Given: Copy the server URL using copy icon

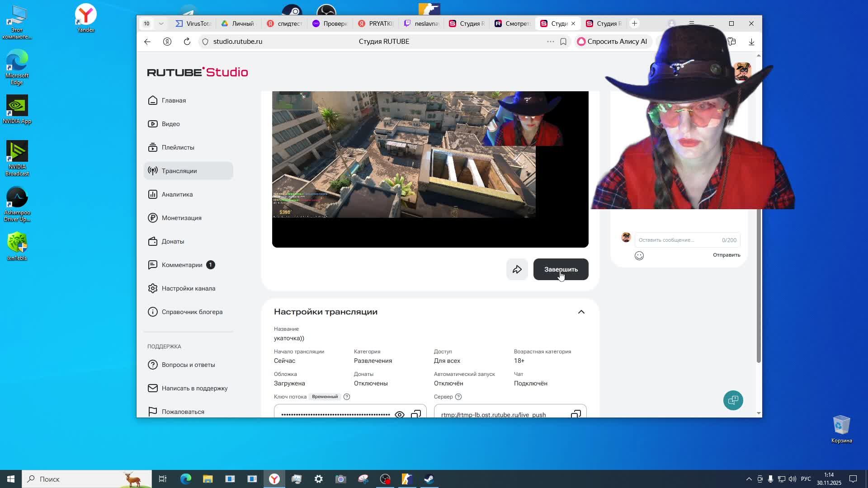Looking at the screenshot, I should point(576,414).
